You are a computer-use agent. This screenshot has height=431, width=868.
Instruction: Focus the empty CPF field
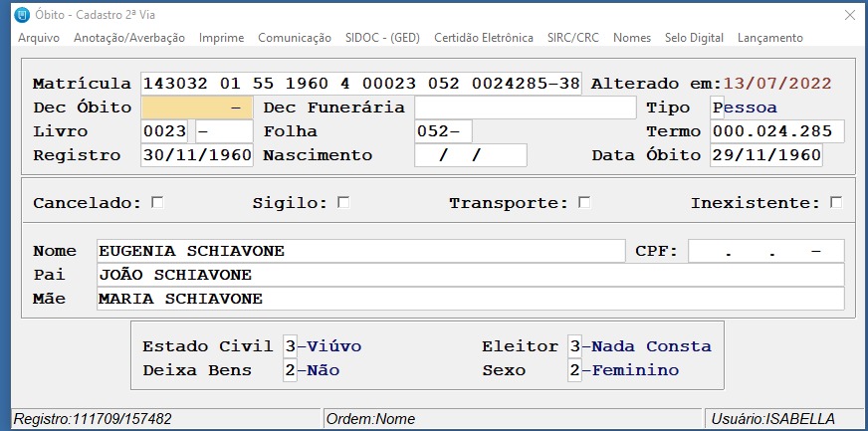pos(766,251)
